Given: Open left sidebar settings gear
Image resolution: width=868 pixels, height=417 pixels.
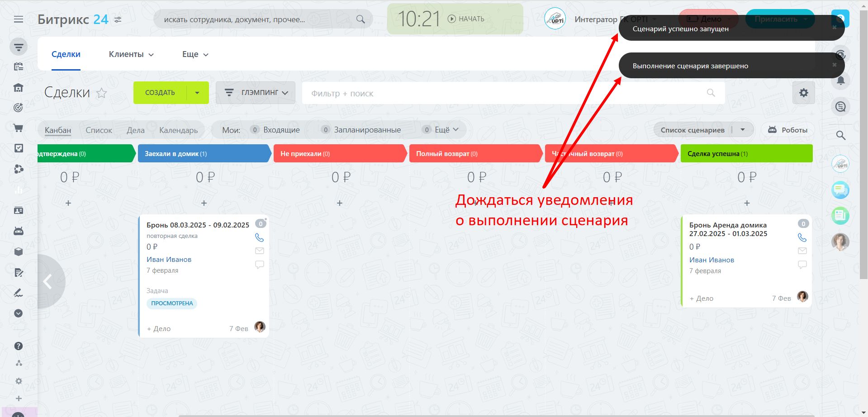Looking at the screenshot, I should (x=19, y=381).
